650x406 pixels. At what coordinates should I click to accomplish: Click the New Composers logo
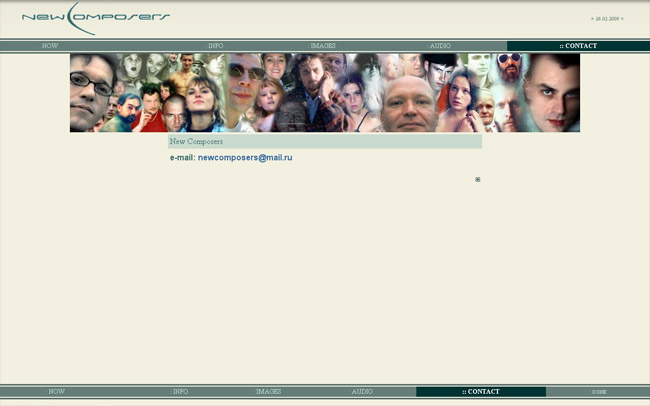96,19
